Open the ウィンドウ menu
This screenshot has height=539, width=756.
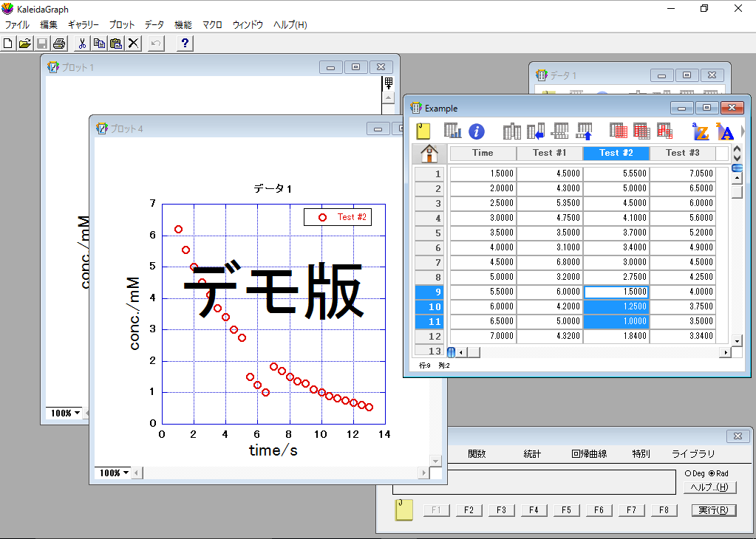click(248, 24)
